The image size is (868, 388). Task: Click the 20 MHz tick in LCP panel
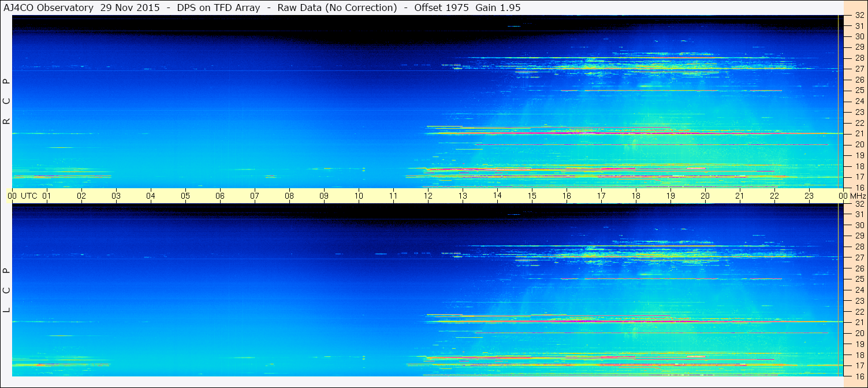(x=859, y=333)
